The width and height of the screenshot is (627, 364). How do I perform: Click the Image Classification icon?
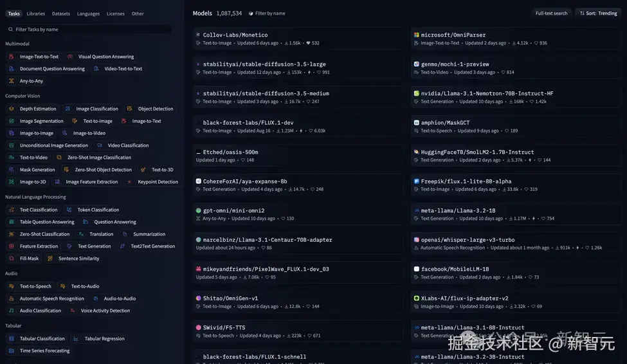[x=68, y=109]
